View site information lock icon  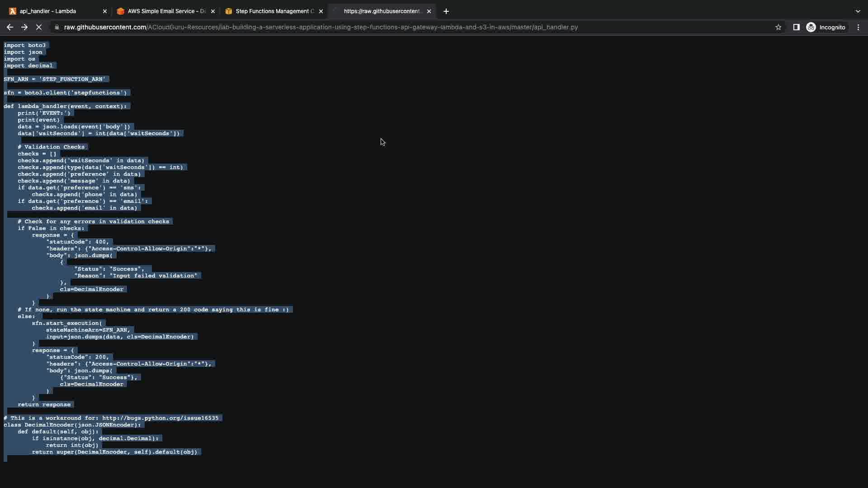[x=57, y=27]
